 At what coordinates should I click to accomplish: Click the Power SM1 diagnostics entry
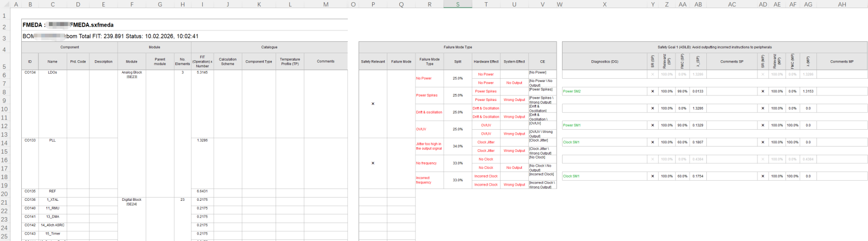pyautogui.click(x=572, y=125)
